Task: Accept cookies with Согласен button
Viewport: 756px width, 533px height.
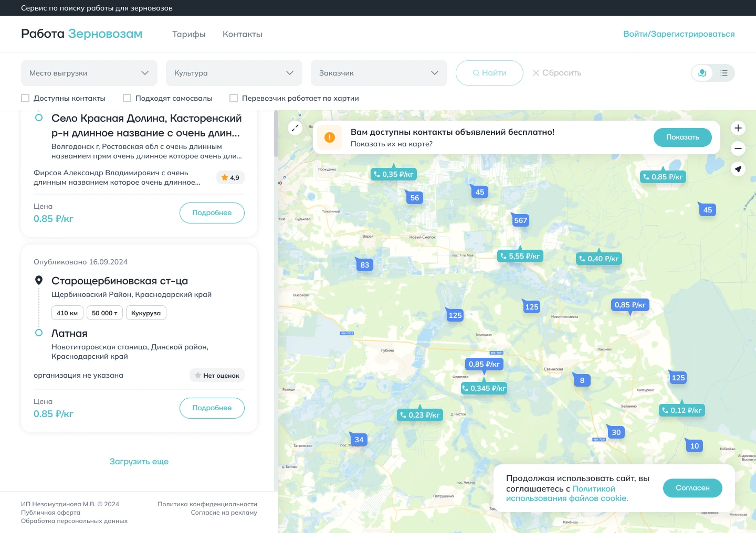Action: pos(692,488)
